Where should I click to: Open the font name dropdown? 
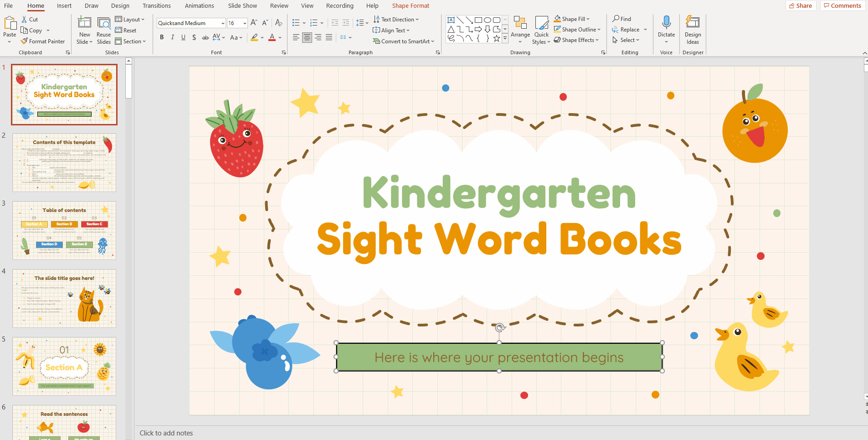coord(223,23)
